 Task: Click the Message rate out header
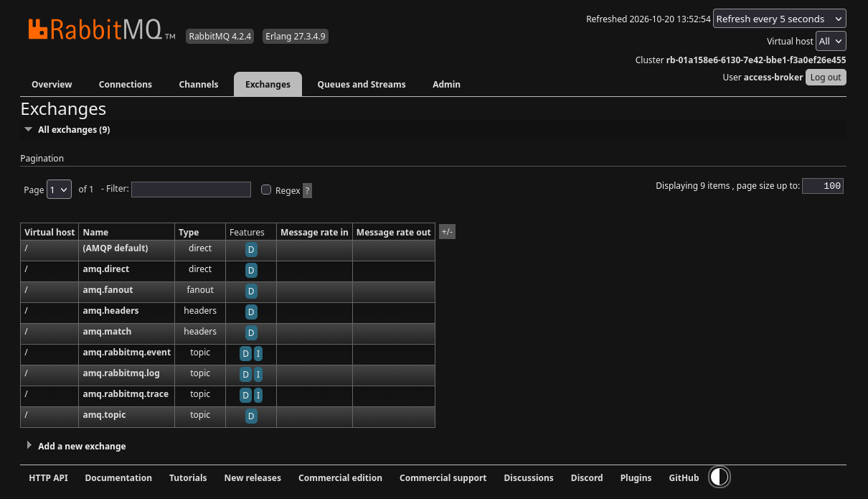tap(394, 232)
